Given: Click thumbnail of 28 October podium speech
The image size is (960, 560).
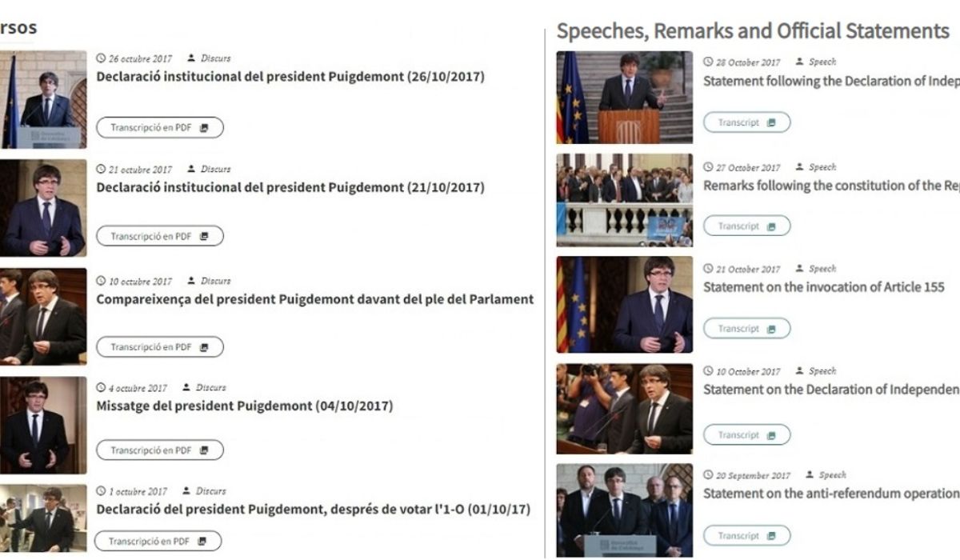Looking at the screenshot, I should pos(625,98).
